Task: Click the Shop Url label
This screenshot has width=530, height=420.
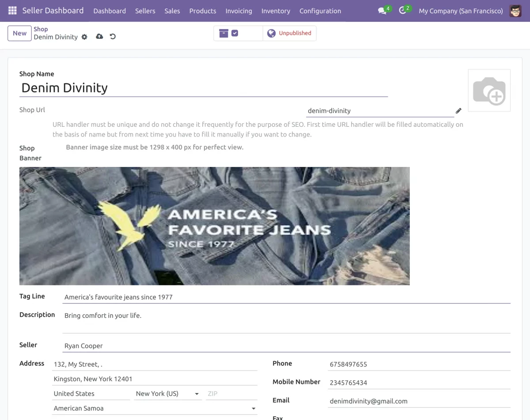Action: click(32, 110)
